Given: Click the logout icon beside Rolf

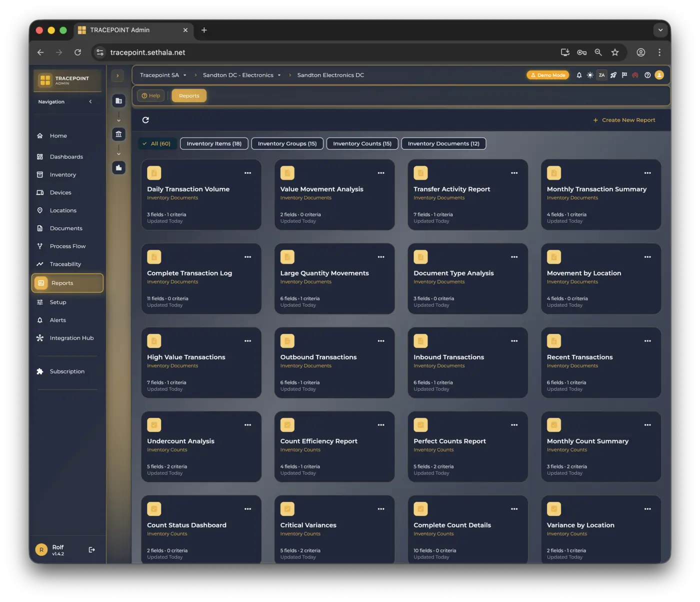Looking at the screenshot, I should pyautogui.click(x=92, y=550).
